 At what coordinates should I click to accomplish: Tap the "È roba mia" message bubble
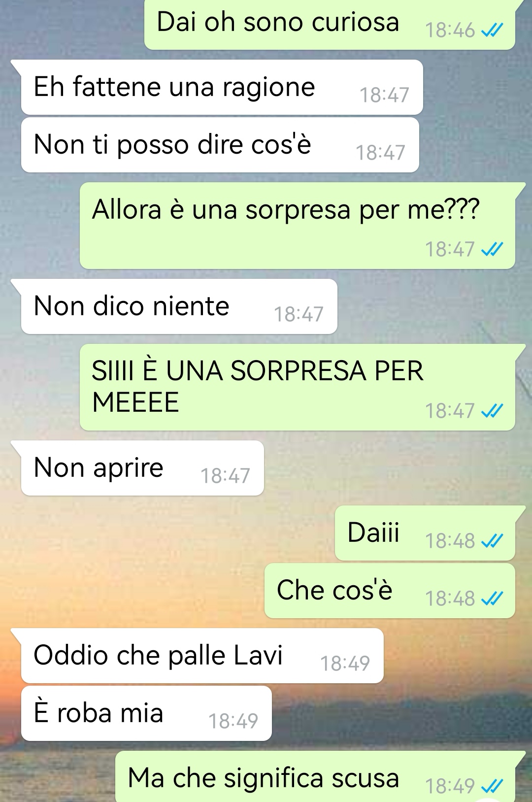pyautogui.click(x=146, y=713)
